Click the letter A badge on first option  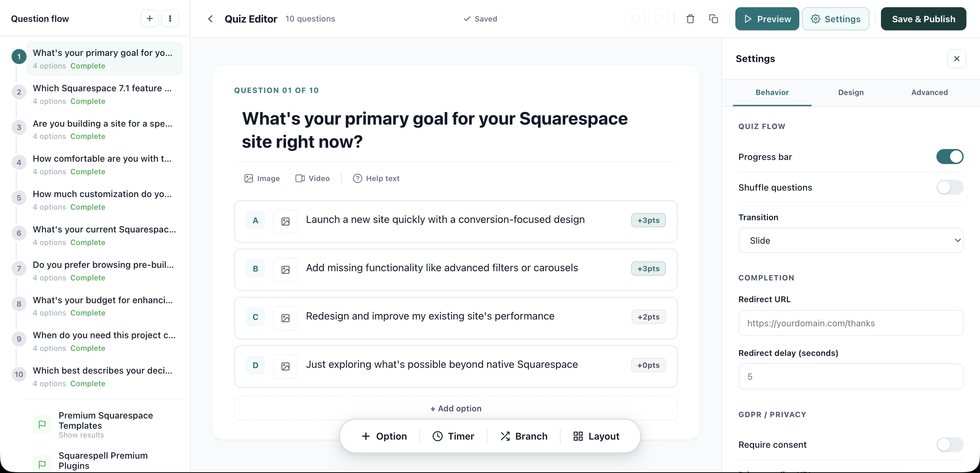coord(255,220)
